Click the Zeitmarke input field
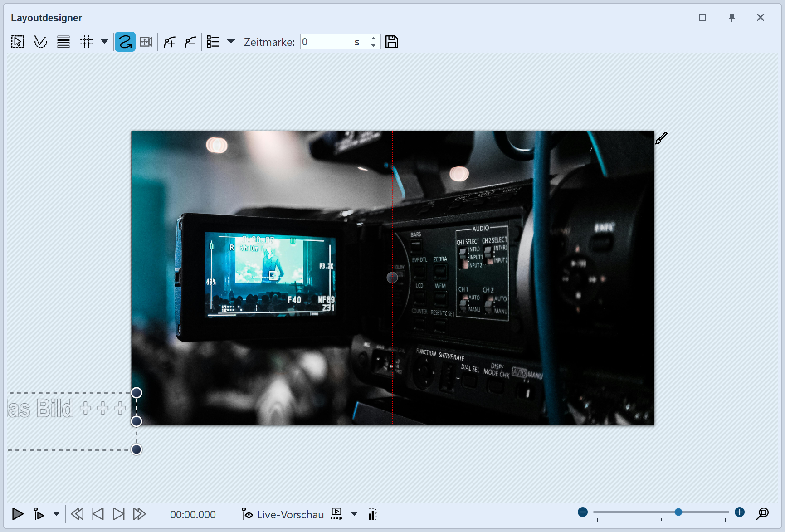785x532 pixels. pyautogui.click(x=327, y=42)
